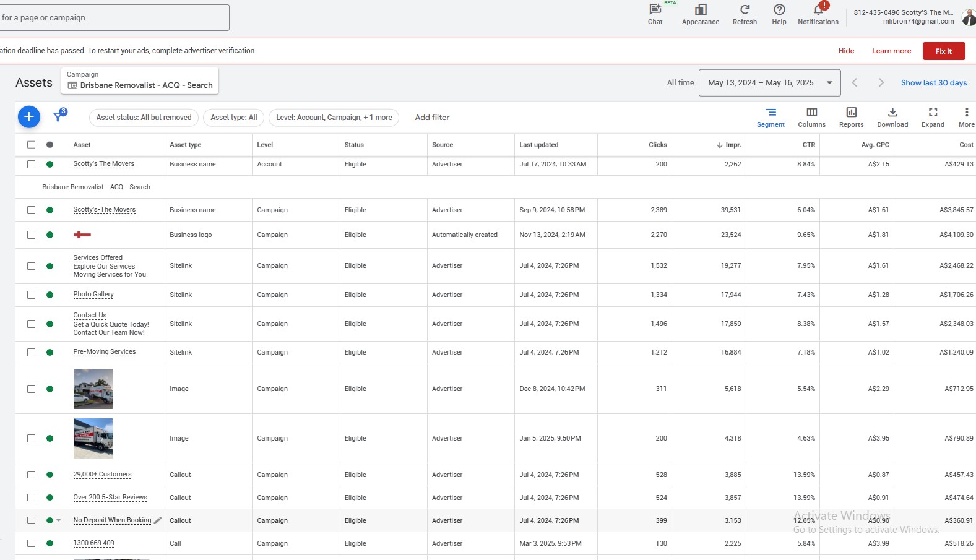Refresh the assets page
The image size is (976, 560).
coord(745,14)
